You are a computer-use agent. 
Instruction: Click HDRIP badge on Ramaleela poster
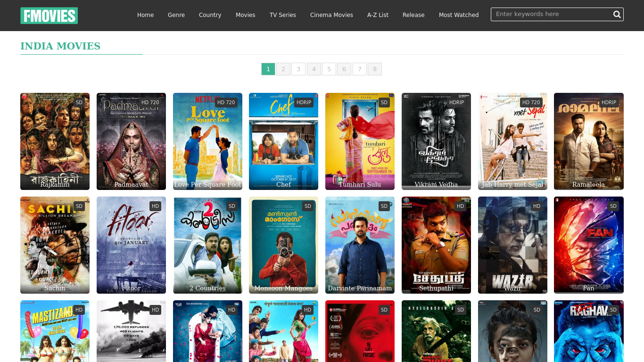pos(609,102)
